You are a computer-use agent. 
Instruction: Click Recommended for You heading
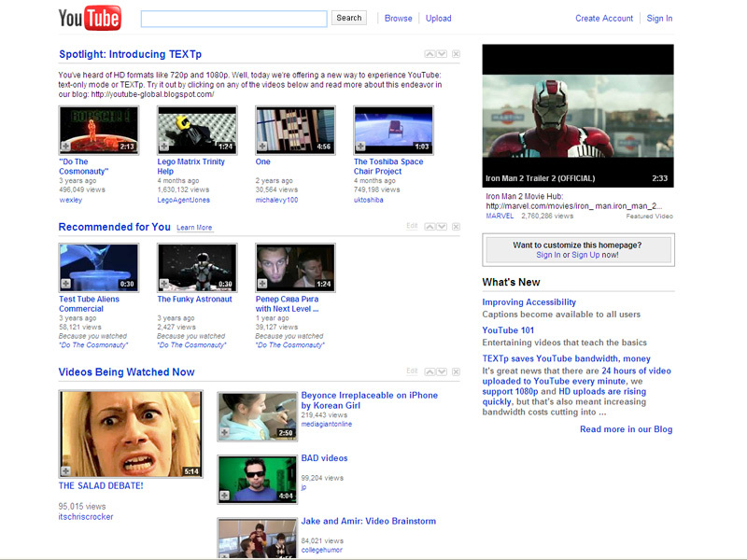point(114,227)
